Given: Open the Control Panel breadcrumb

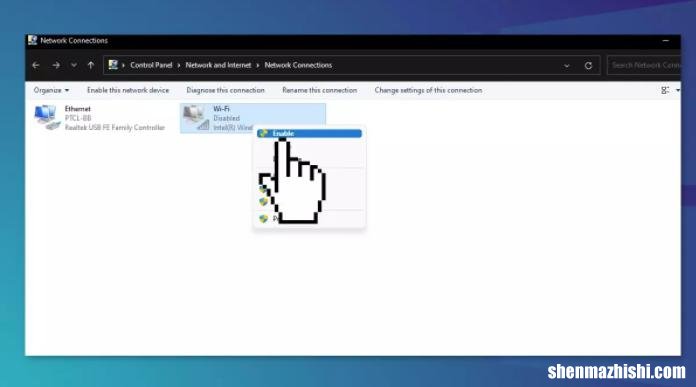Looking at the screenshot, I should [151, 65].
